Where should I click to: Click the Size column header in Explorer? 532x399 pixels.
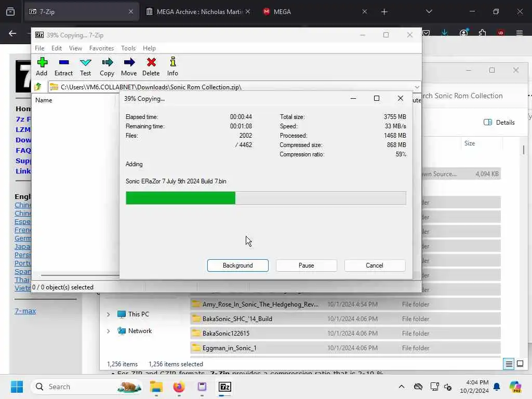click(470, 143)
